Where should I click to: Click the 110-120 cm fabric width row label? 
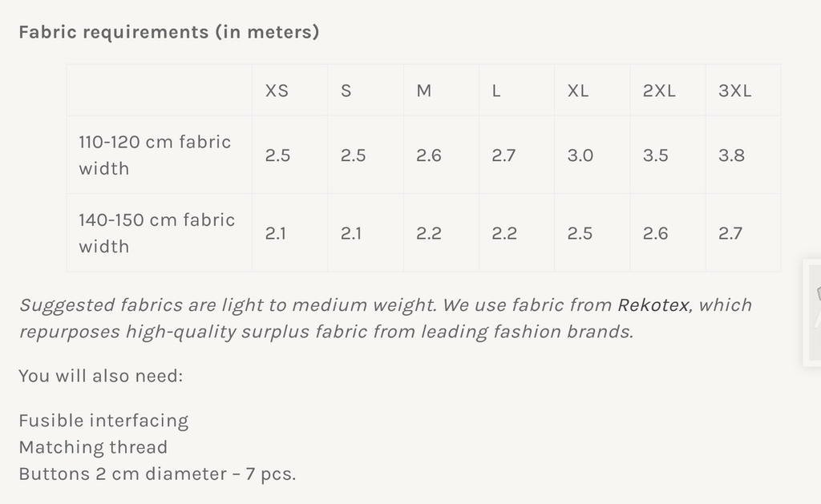[155, 155]
